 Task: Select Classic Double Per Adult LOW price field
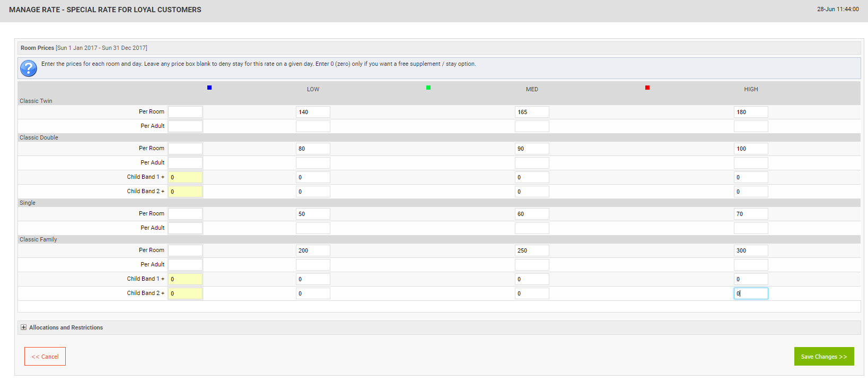pyautogui.click(x=313, y=163)
